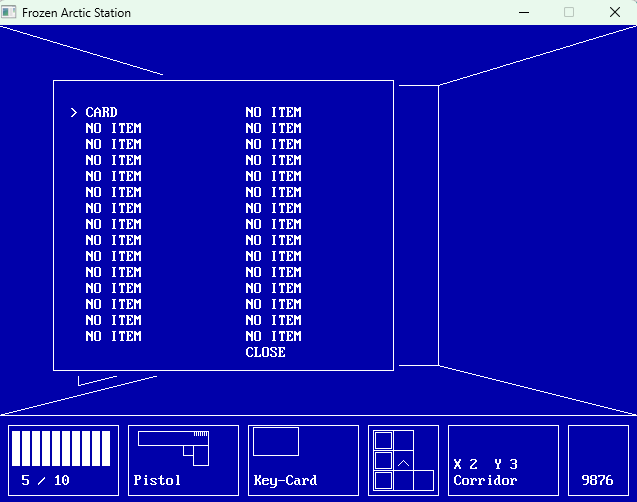Click the 5 / 10 health readout
This screenshot has width=637, height=502.
click(45, 480)
